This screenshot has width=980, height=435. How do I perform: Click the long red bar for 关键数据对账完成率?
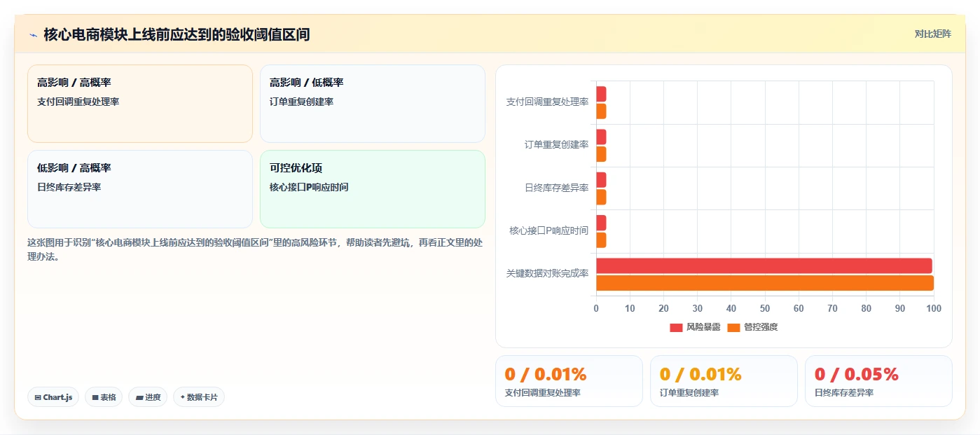coord(764,265)
